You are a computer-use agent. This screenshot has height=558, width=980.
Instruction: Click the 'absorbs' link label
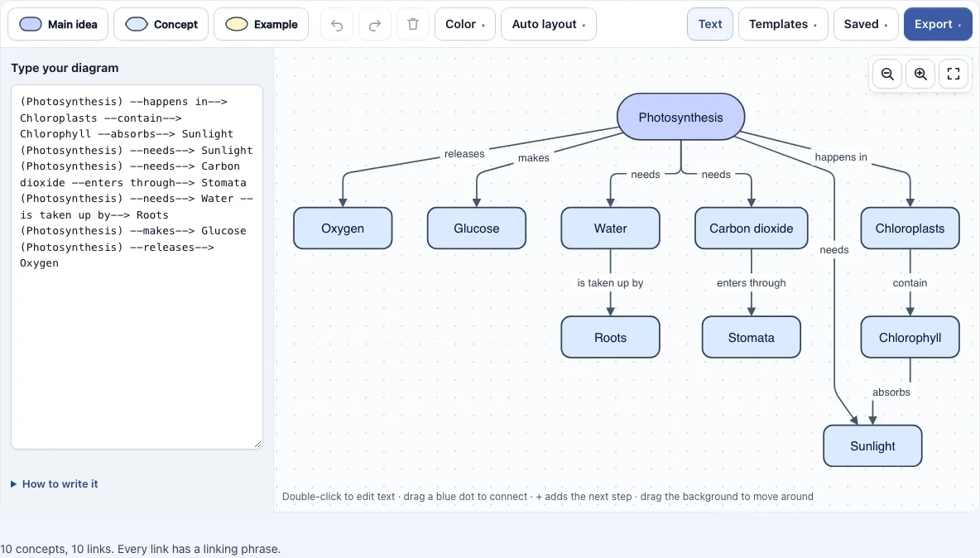point(891,392)
